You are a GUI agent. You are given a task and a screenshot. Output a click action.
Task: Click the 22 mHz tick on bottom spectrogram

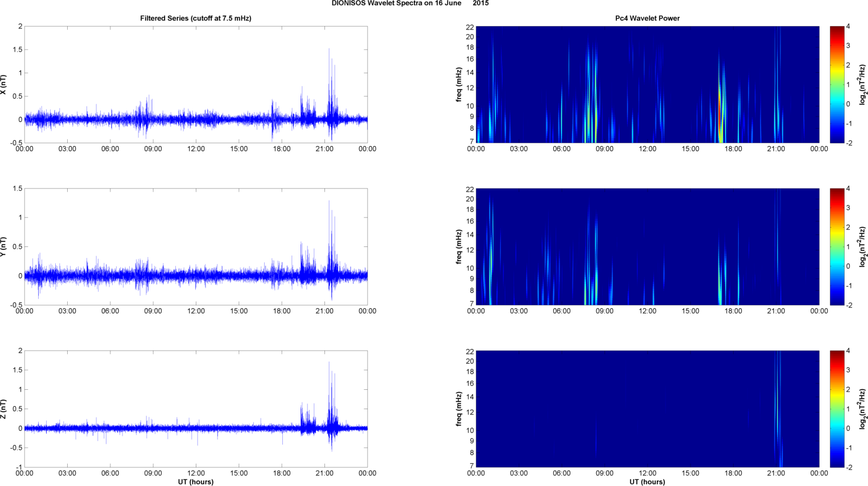(470, 352)
